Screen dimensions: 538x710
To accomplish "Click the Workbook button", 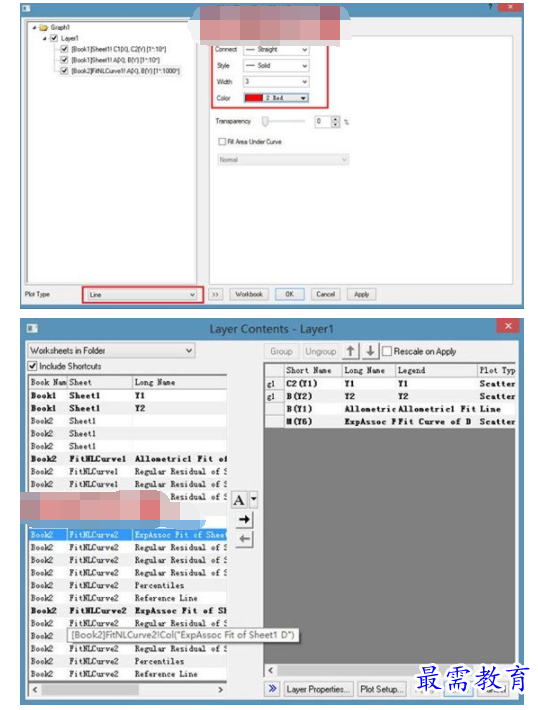I will [x=249, y=294].
